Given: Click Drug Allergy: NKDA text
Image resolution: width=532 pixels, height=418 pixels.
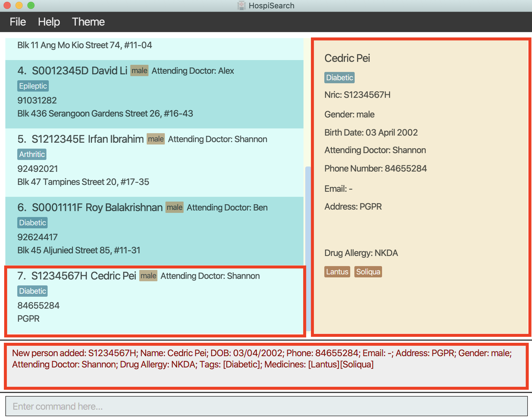Looking at the screenshot, I should [361, 253].
